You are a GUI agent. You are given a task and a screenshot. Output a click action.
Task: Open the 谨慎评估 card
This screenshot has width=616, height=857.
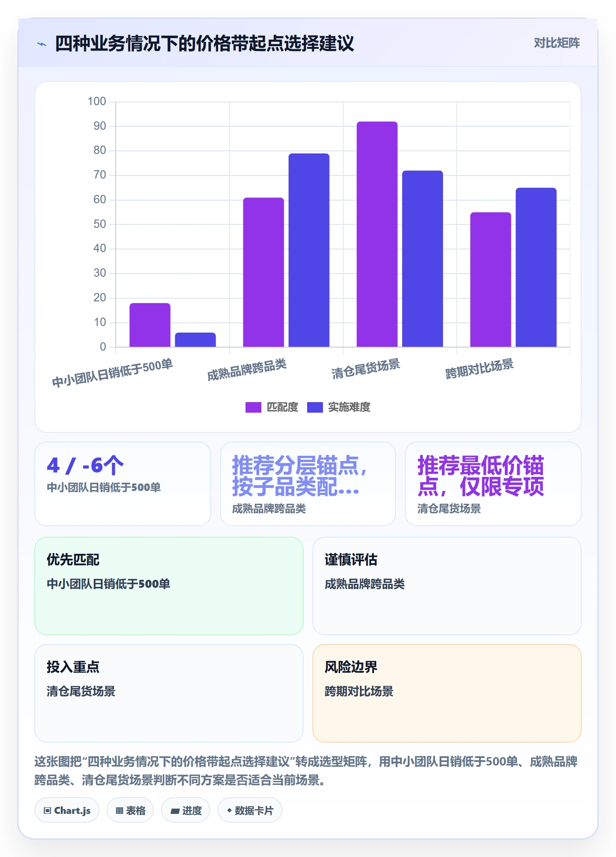[x=447, y=586]
